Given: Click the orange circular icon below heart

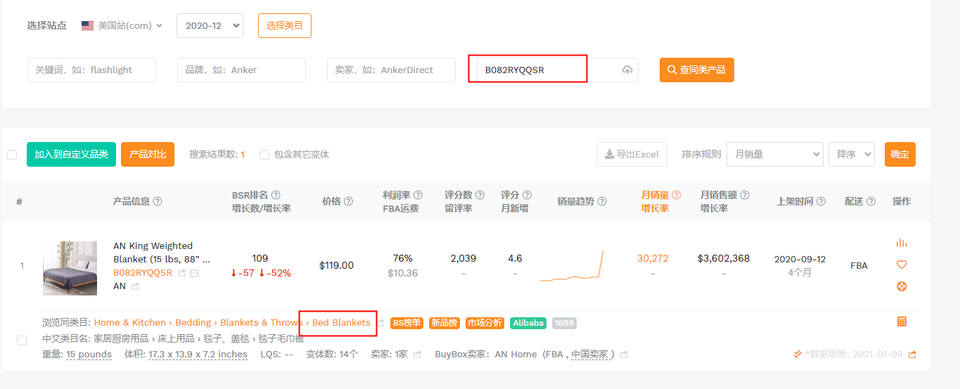Looking at the screenshot, I should pos(901,286).
